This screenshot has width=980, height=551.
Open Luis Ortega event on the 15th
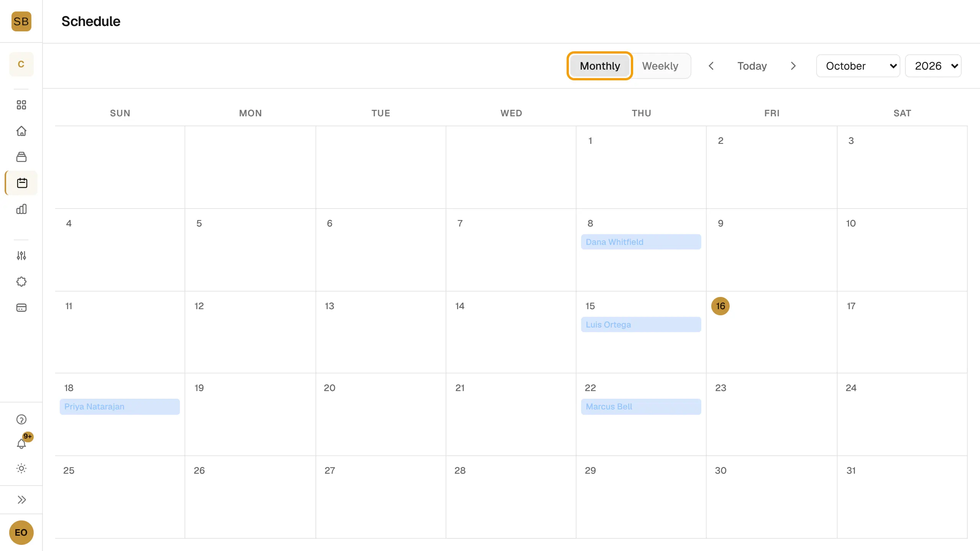point(641,324)
